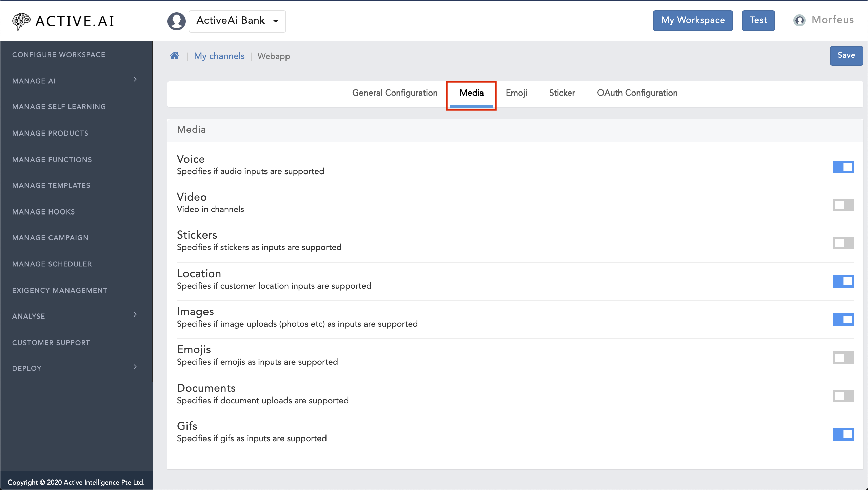Open the OAuth Configuration tab
This screenshot has height=490, width=868.
tap(637, 93)
